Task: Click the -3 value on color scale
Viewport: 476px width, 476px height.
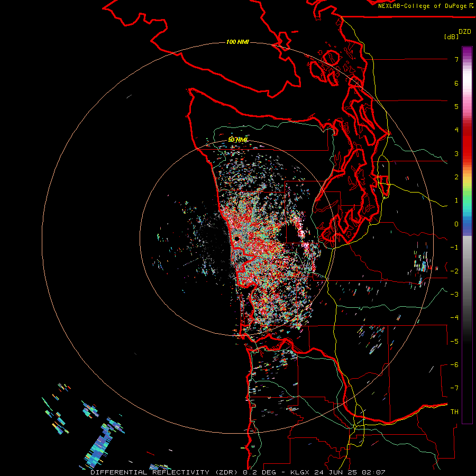Action: [x=454, y=295]
